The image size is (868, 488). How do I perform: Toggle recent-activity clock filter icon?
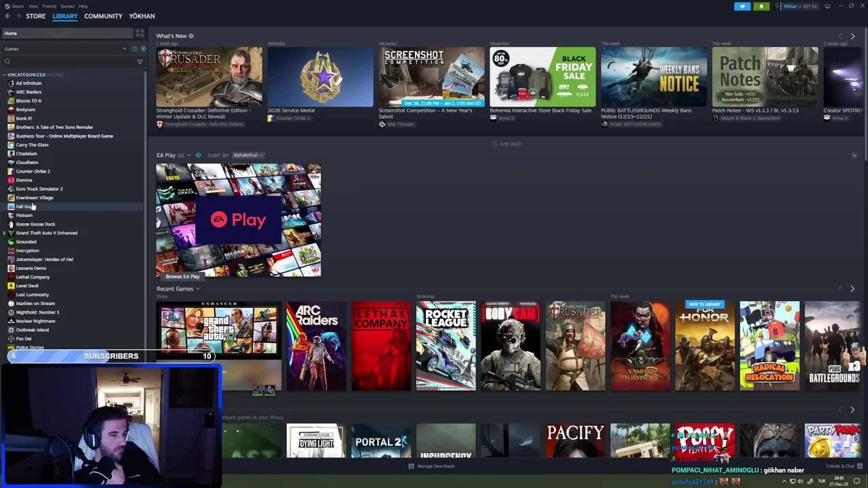(x=134, y=49)
